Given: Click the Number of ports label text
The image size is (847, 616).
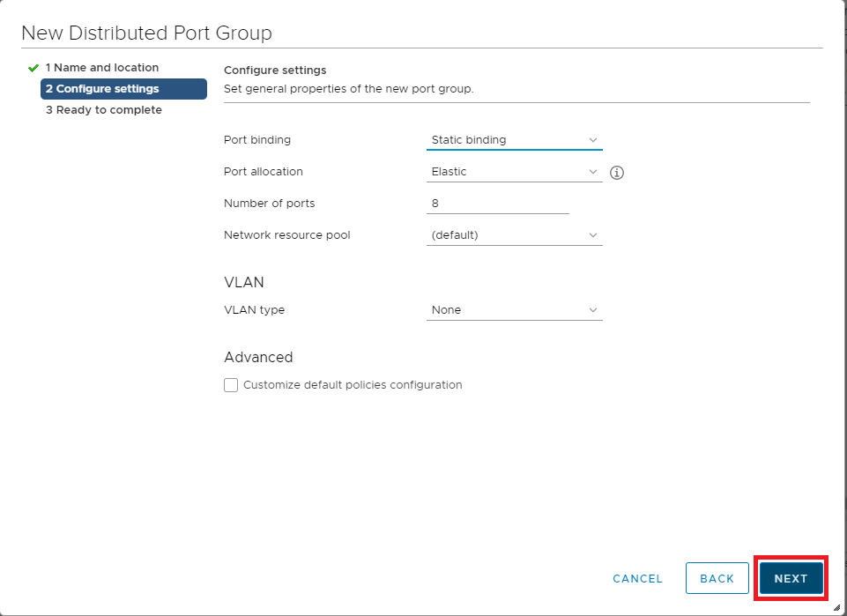Looking at the screenshot, I should point(270,204).
